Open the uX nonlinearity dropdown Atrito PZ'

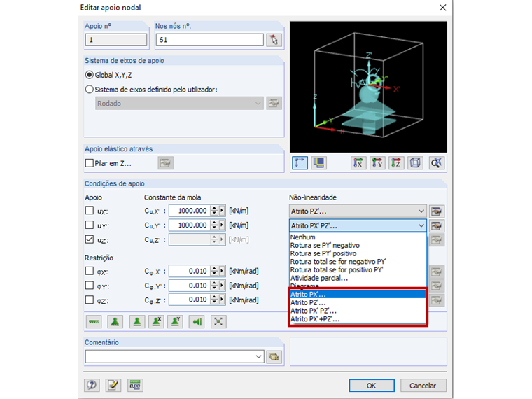click(358, 211)
